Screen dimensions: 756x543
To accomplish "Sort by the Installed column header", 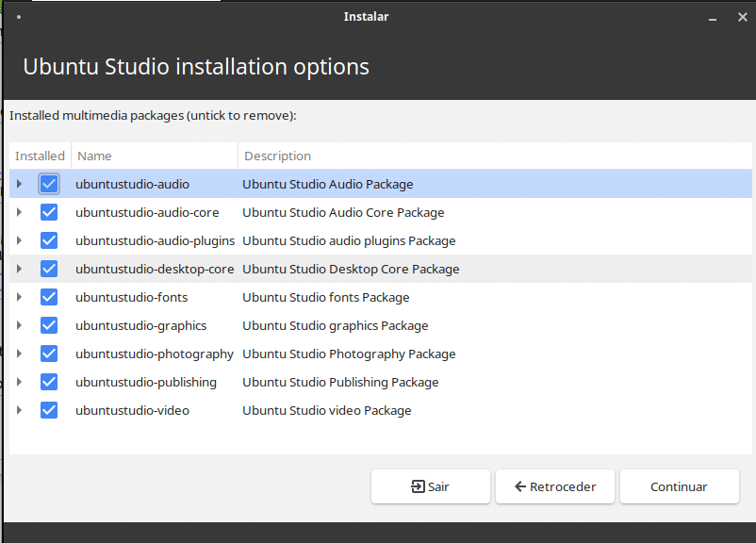I will pos(40,156).
